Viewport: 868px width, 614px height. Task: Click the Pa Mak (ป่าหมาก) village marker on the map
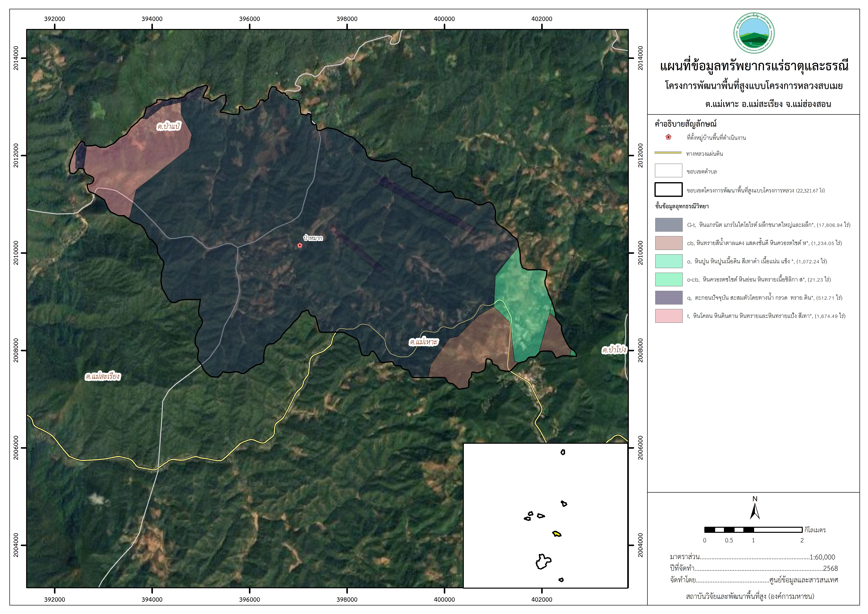point(300,245)
